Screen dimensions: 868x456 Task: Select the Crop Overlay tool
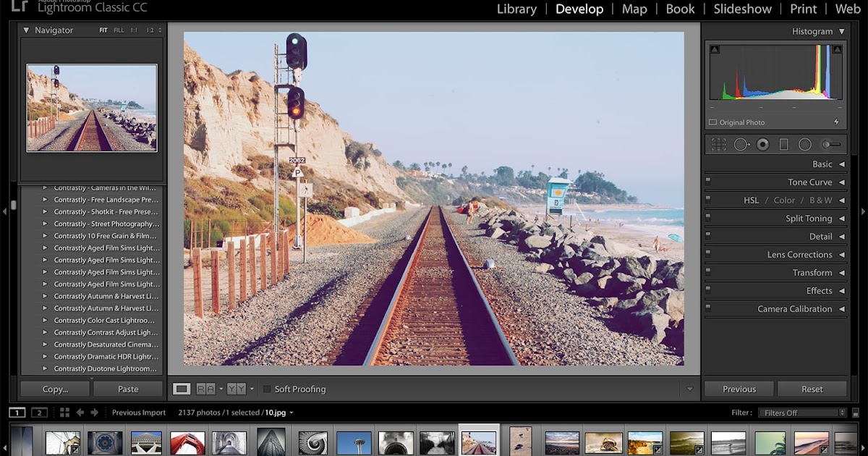click(x=718, y=145)
